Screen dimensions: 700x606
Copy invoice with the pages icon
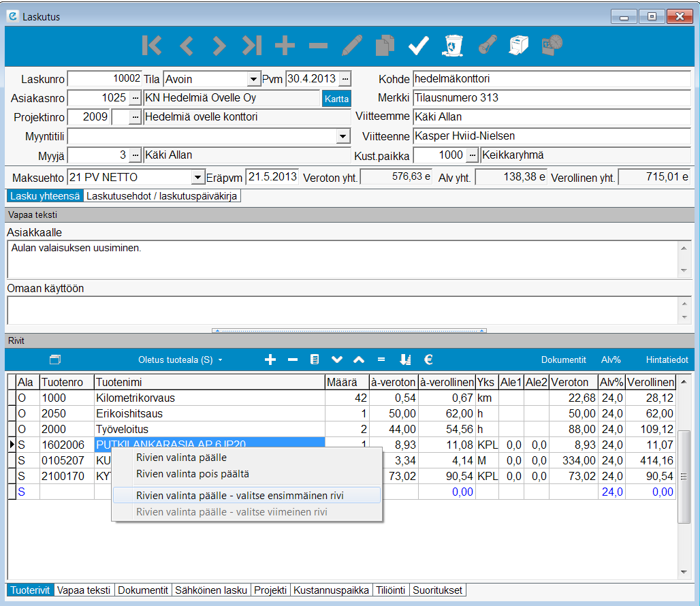pos(385,46)
